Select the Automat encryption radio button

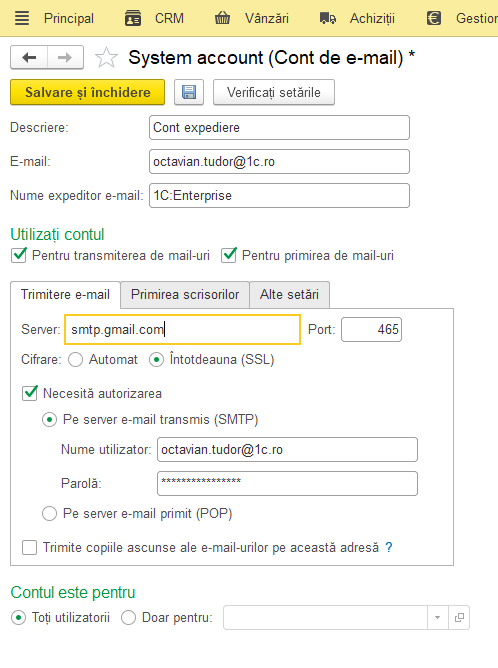75,360
